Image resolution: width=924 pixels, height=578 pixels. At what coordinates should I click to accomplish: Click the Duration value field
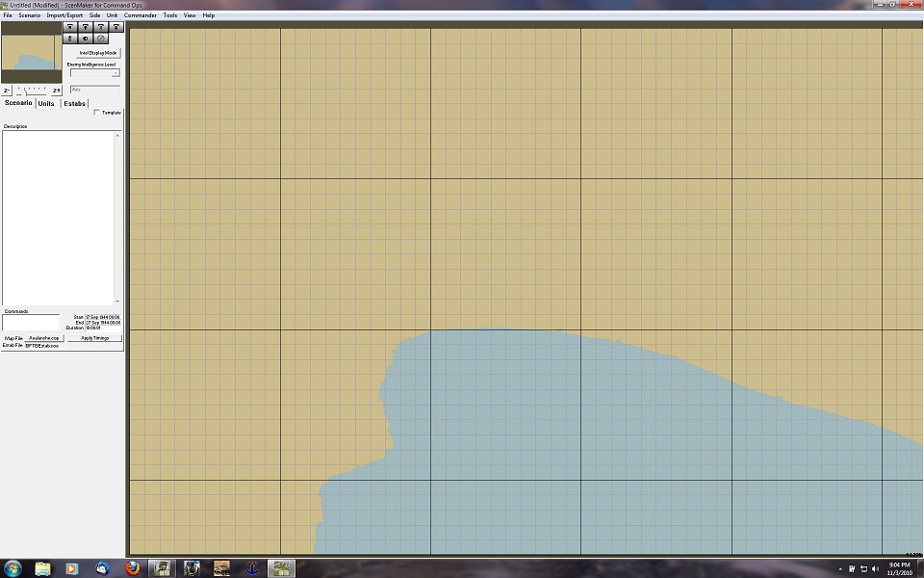coord(103,328)
